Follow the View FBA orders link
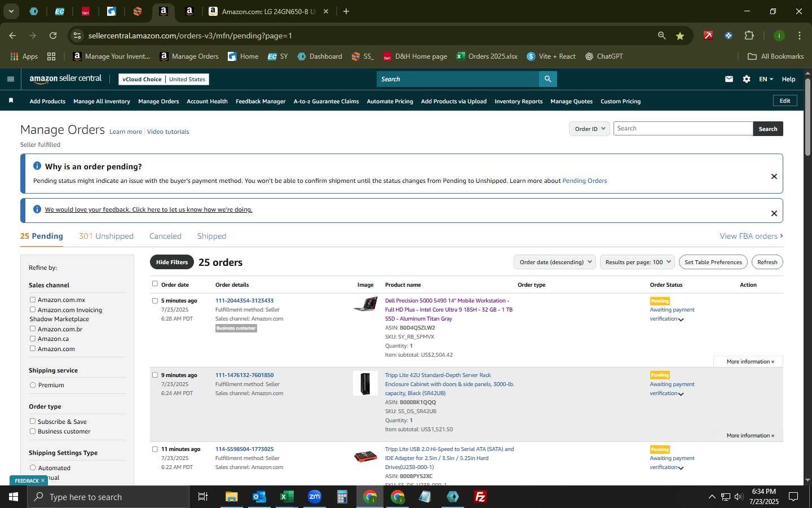Screen dimensions: 812x508 751,236
